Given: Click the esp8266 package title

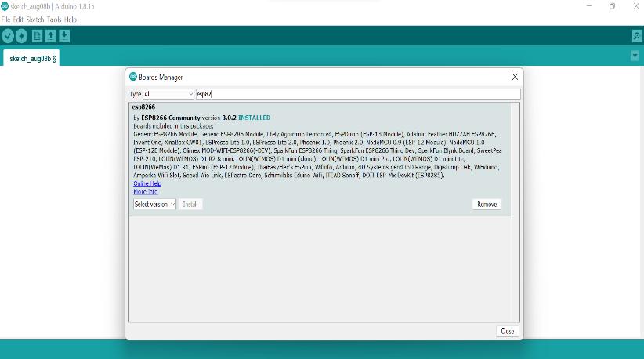Looking at the screenshot, I should point(143,107).
